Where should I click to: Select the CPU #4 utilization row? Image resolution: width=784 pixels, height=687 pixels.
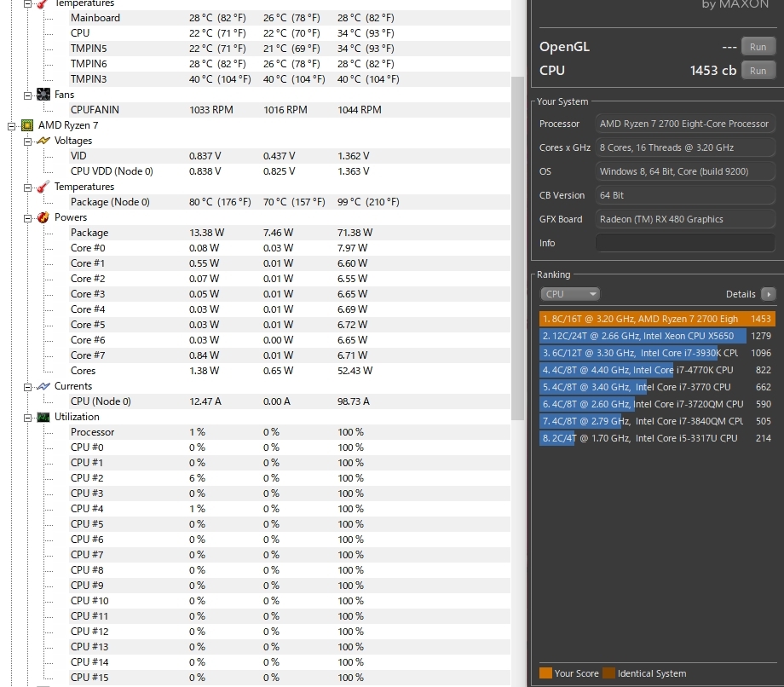290,509
